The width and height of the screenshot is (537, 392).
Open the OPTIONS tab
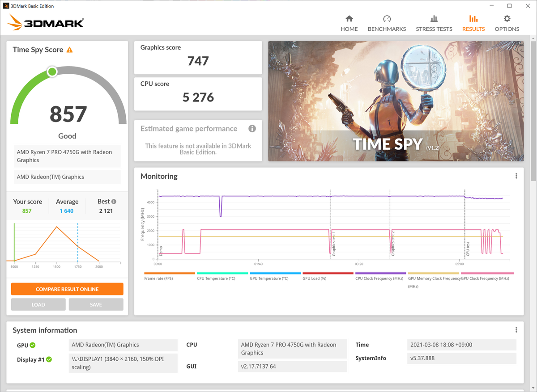507,23
